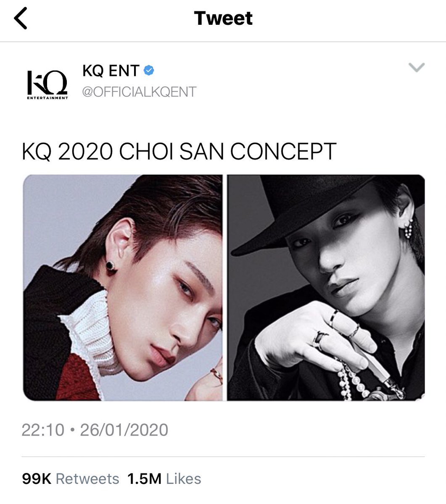Image resolution: width=446 pixels, height=504 pixels.
Task: Tap the 99K retweet count number
Action: click(x=37, y=479)
